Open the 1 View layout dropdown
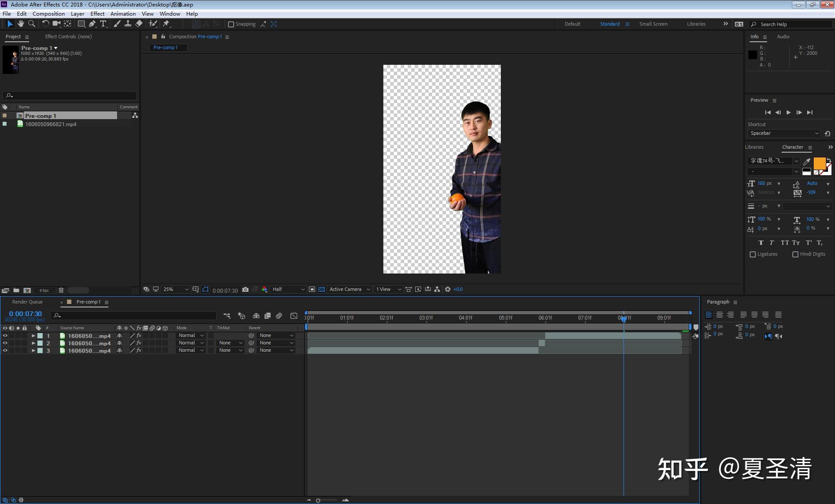Screen dimensions: 835x504 pos(388,290)
